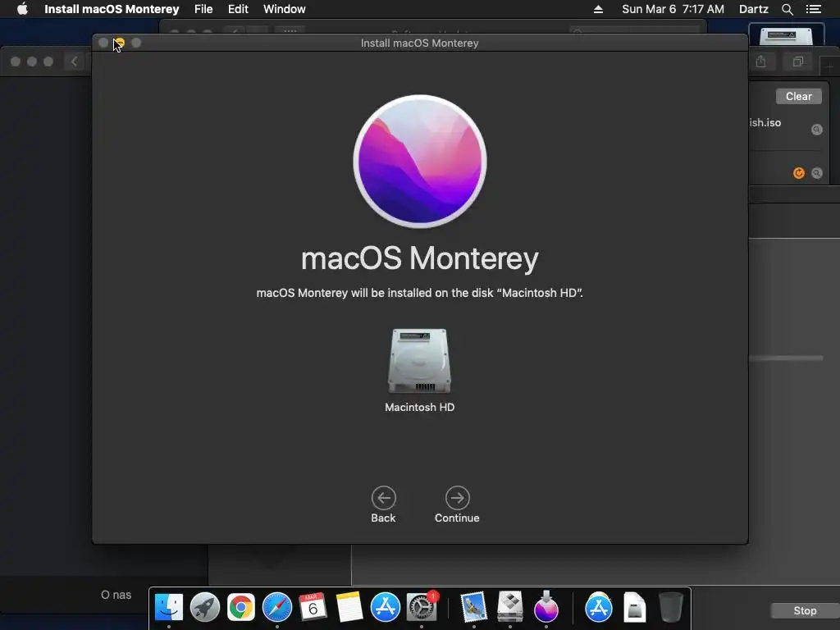This screenshot has height=630, width=840.
Task: Open Calendar from the Dock
Action: point(313,608)
